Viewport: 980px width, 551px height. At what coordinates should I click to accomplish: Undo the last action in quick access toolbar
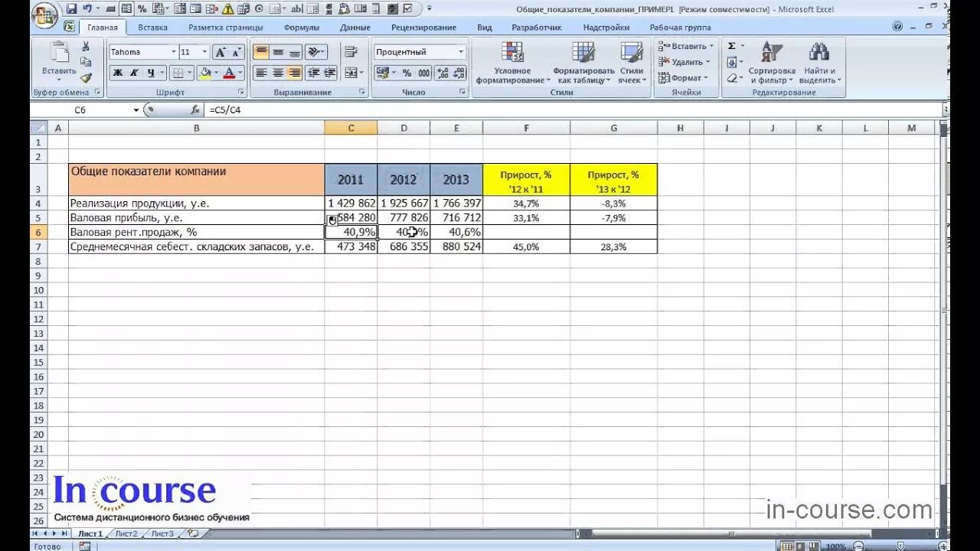[x=87, y=8]
